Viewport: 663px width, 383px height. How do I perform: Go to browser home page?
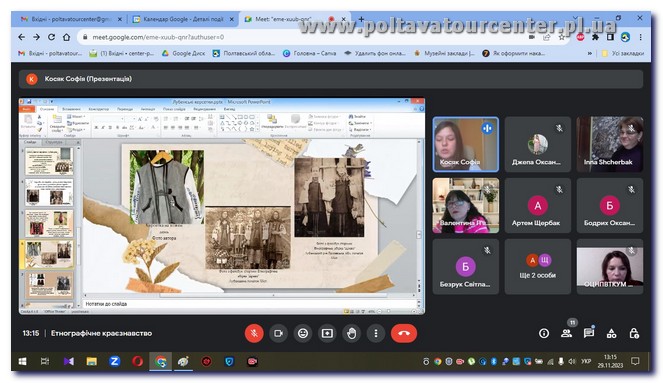point(66,37)
